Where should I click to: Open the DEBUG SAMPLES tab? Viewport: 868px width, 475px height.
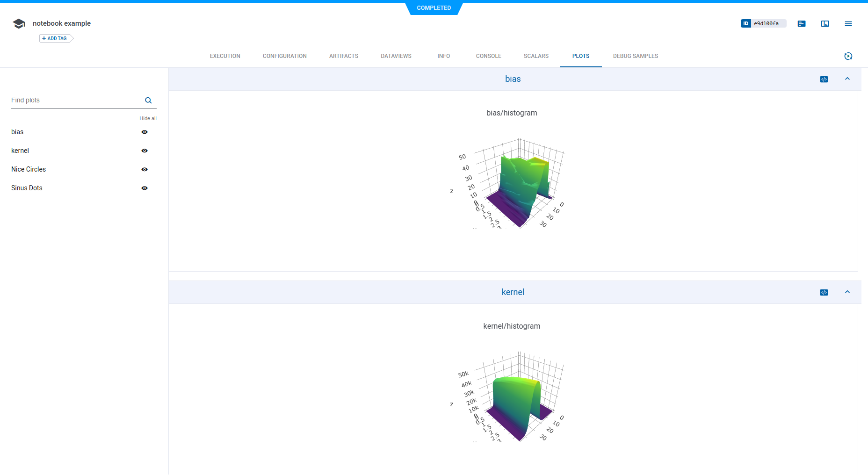click(x=635, y=56)
